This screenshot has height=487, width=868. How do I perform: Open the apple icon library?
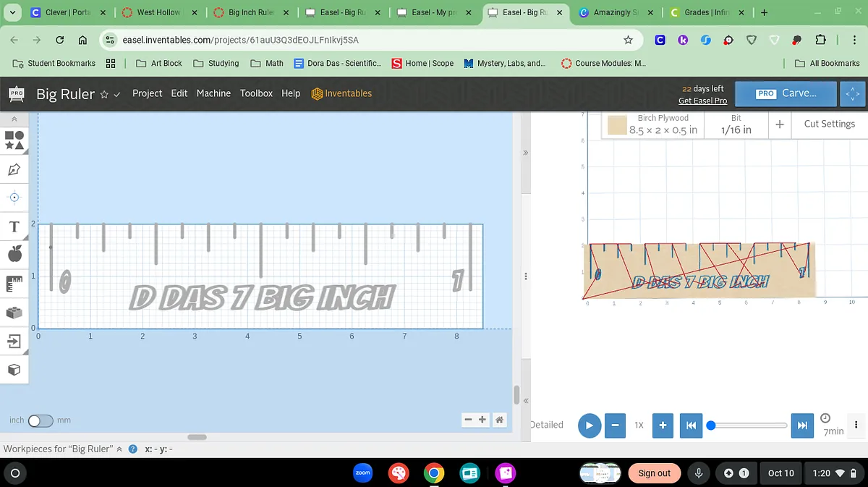[x=14, y=254]
